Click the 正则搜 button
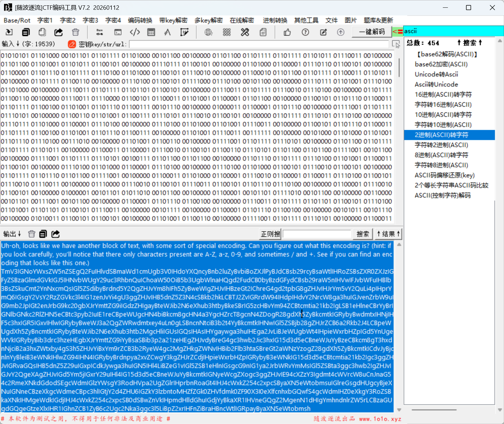The height and width of the screenshot is (424, 504). (270, 234)
